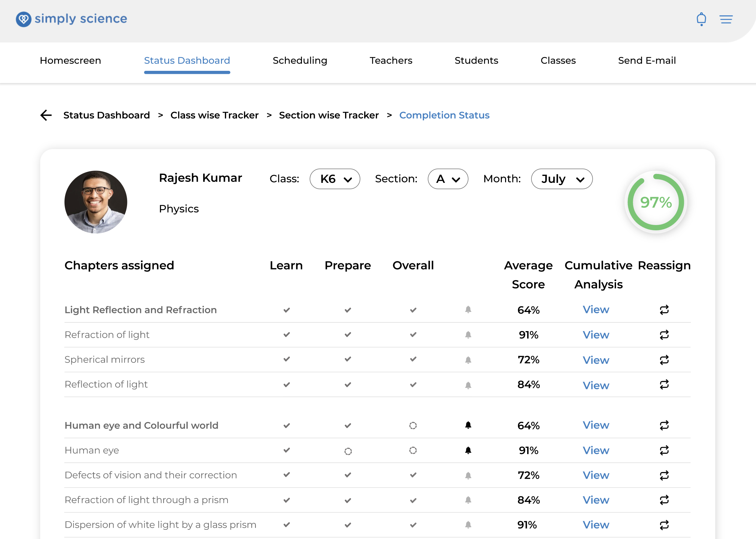Open the Class dropdown showing K6
Image resolution: width=756 pixels, height=539 pixels.
tap(335, 179)
